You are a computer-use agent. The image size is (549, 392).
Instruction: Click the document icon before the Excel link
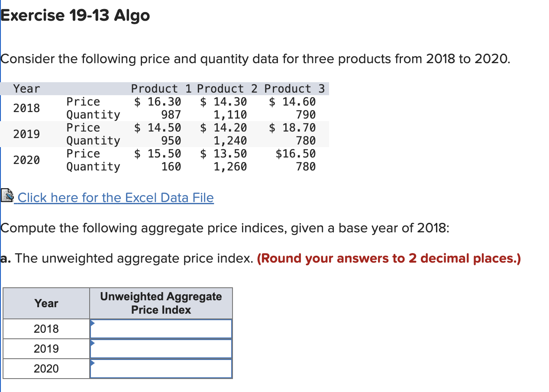[7, 196]
